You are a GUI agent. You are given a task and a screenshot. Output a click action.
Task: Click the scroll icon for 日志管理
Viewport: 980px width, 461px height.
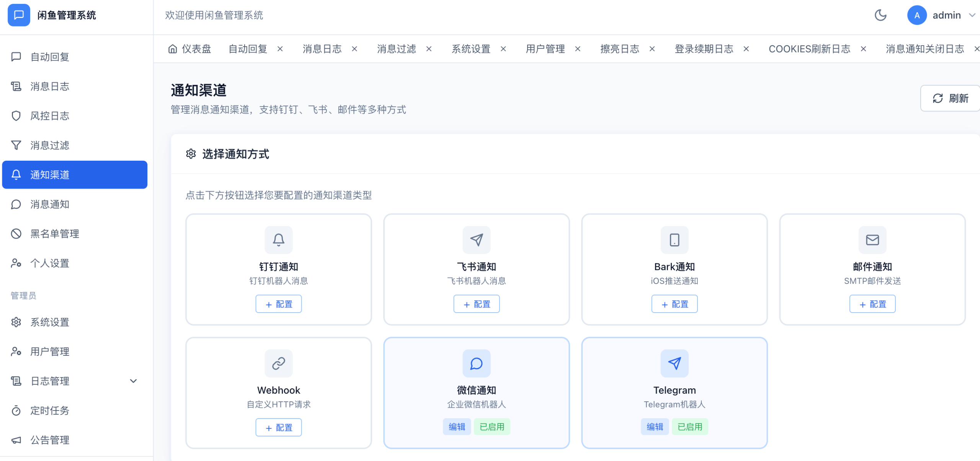[x=16, y=381]
